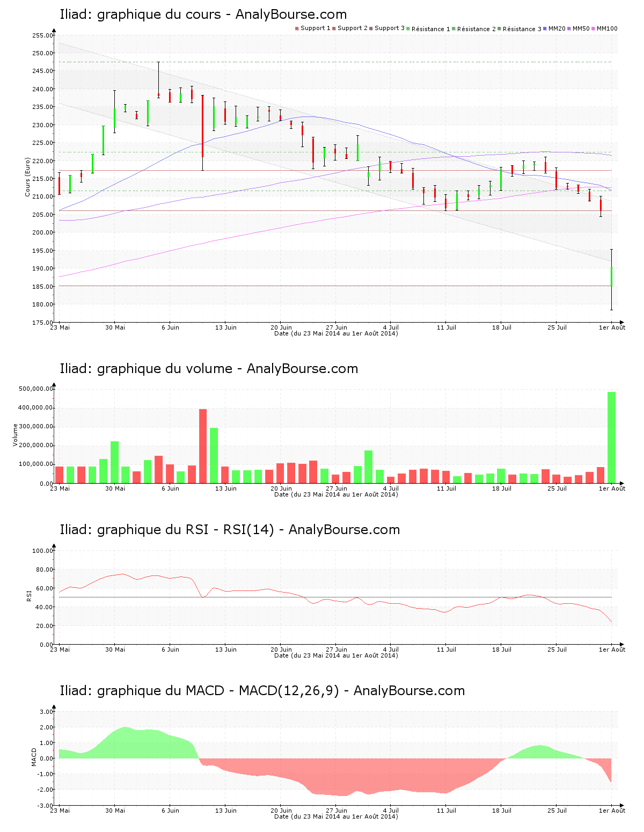The width and height of the screenshot is (644, 832).
Task: Select the MM50 legend label
Action: [x=581, y=28]
